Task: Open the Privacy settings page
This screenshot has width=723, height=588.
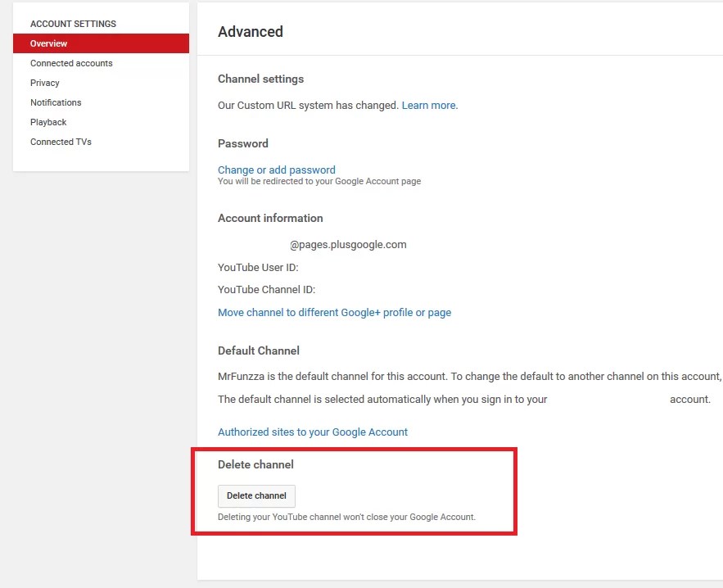Action: pyautogui.click(x=44, y=83)
